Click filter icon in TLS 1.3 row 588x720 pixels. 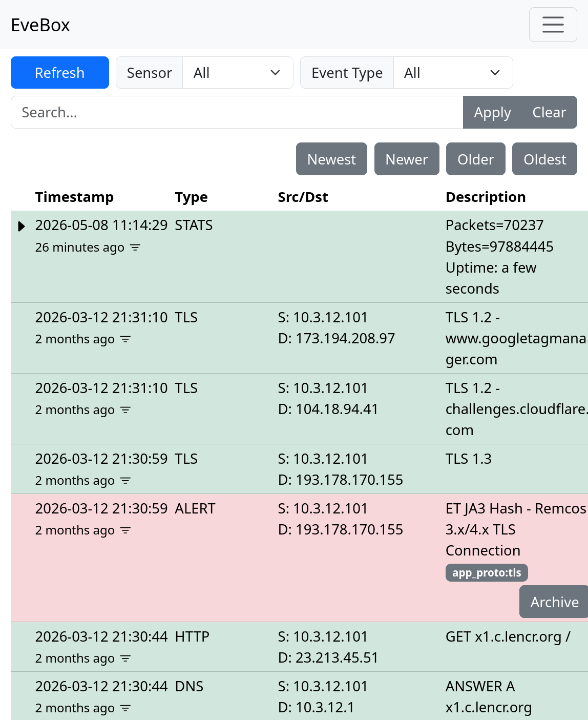(125, 481)
